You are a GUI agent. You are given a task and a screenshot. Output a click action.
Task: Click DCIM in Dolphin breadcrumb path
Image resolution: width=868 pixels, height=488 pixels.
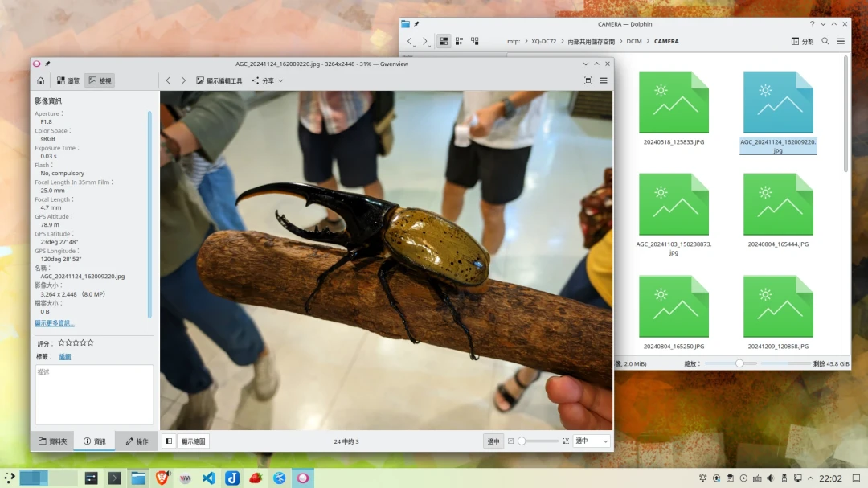tap(634, 41)
